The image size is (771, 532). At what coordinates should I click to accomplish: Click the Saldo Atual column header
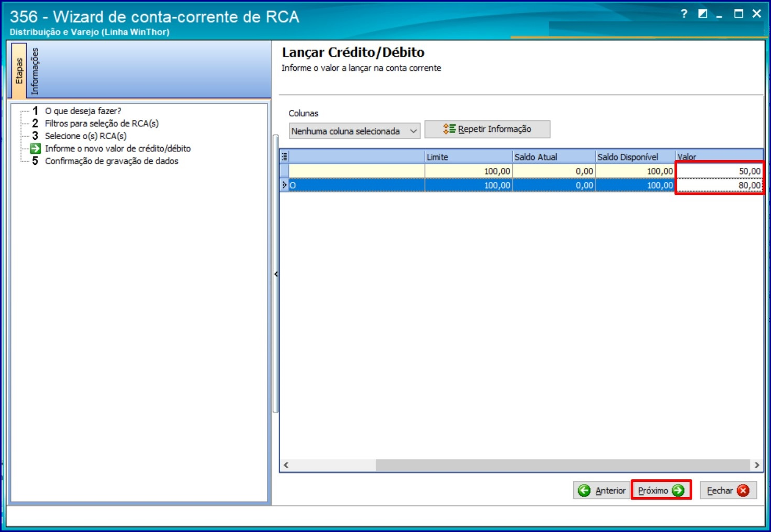554,156
